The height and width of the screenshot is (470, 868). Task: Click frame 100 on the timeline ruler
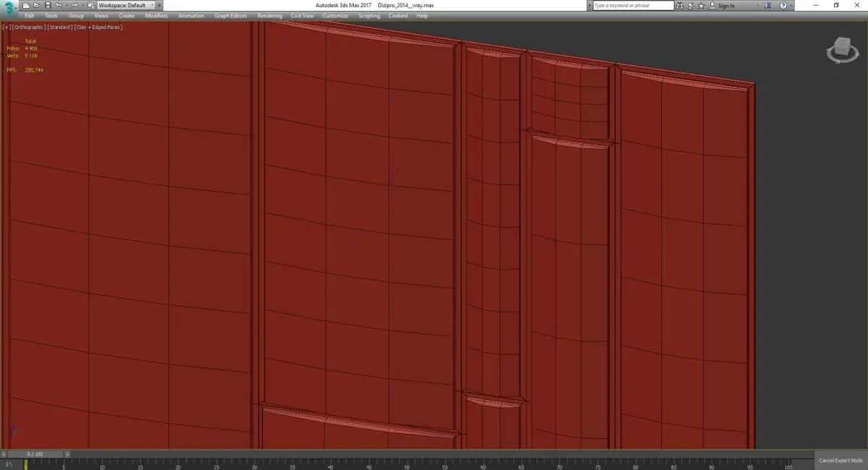click(x=788, y=466)
